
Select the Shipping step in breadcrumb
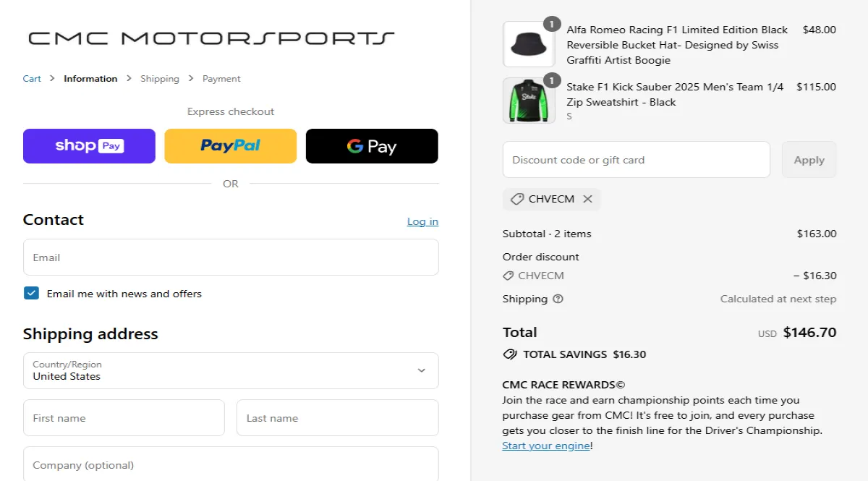point(160,78)
